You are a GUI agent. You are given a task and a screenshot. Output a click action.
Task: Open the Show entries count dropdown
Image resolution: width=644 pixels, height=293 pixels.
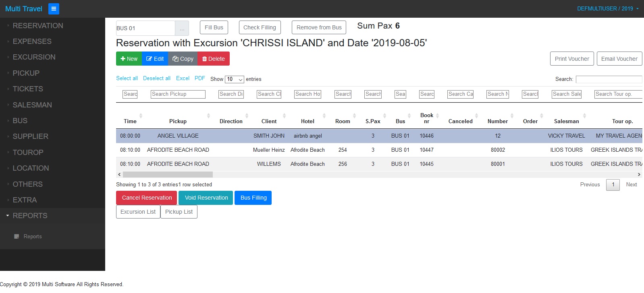(x=235, y=79)
